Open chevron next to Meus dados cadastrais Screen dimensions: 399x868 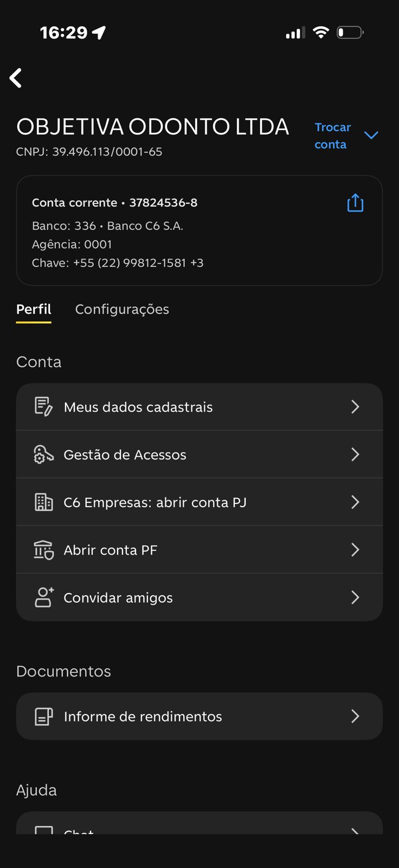coord(355,407)
